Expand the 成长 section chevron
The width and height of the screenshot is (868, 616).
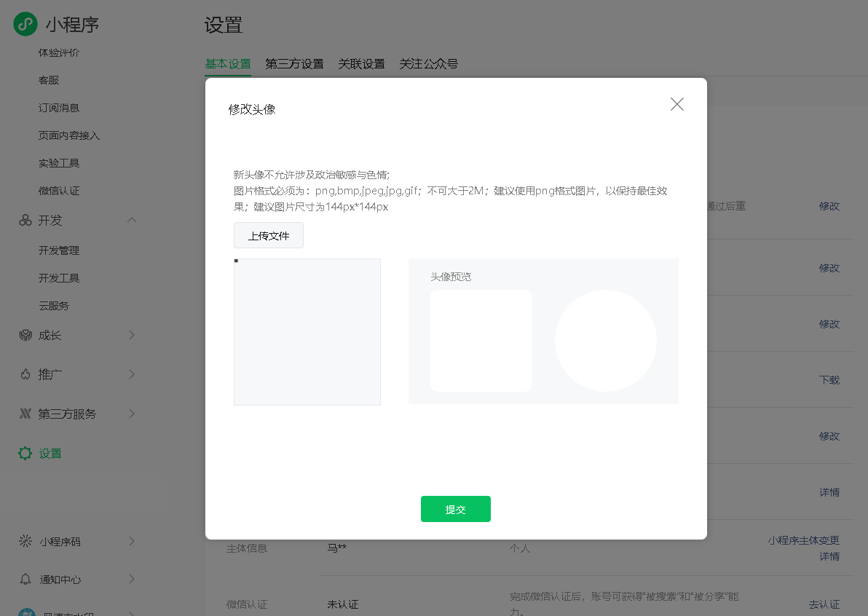point(132,335)
